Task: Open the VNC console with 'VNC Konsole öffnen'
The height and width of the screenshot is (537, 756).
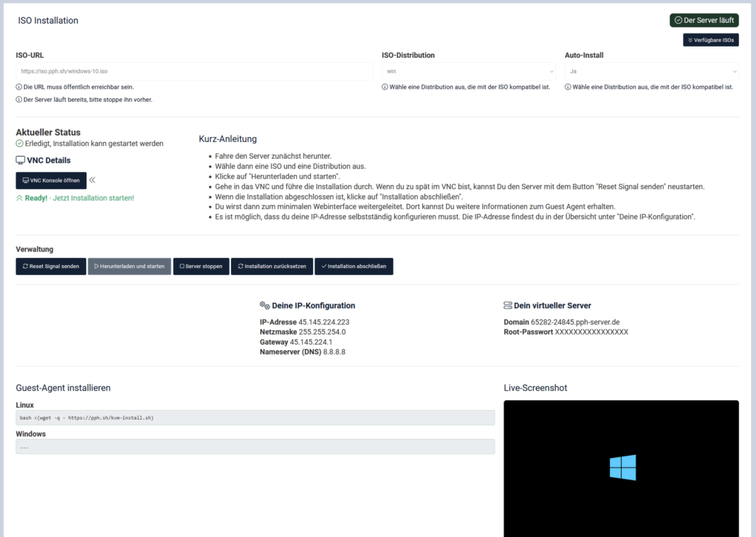Action: (51, 180)
